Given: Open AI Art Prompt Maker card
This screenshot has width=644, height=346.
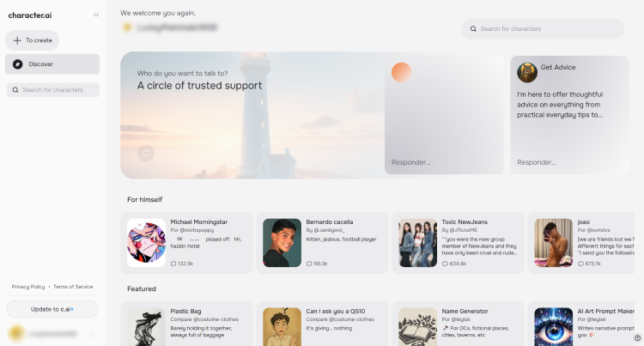Looking at the screenshot, I should 581,324.
